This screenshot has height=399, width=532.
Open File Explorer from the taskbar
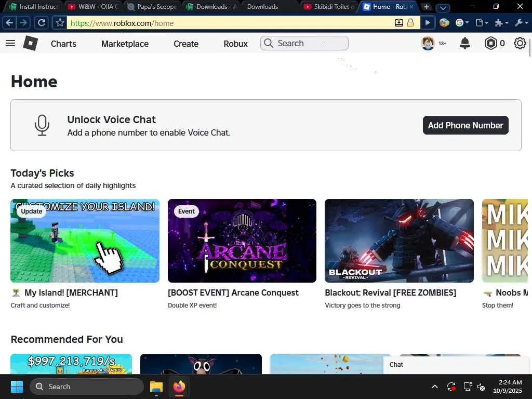[x=156, y=387]
